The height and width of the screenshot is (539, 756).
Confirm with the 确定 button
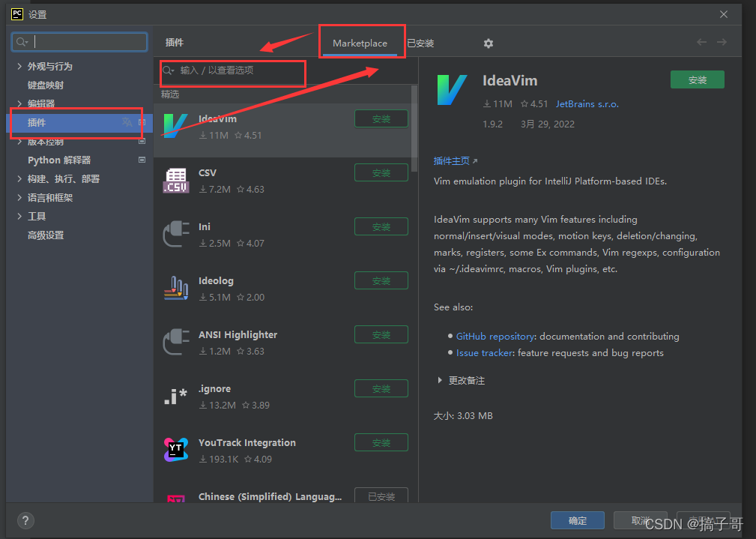578,521
